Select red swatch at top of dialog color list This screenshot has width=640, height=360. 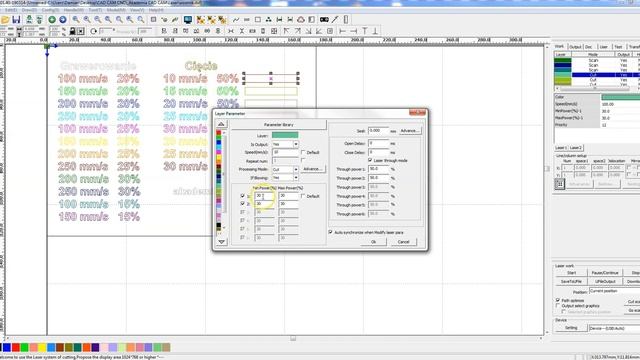tap(219, 133)
